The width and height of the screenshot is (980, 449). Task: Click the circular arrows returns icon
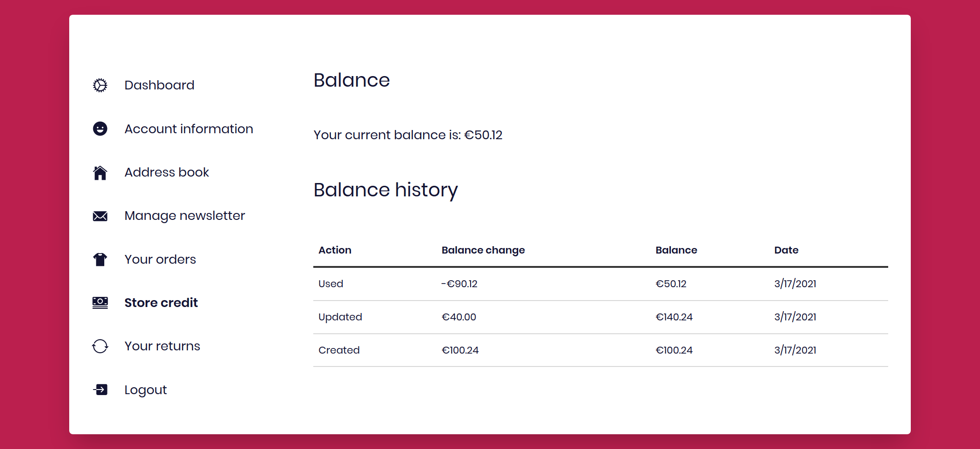coord(100,346)
